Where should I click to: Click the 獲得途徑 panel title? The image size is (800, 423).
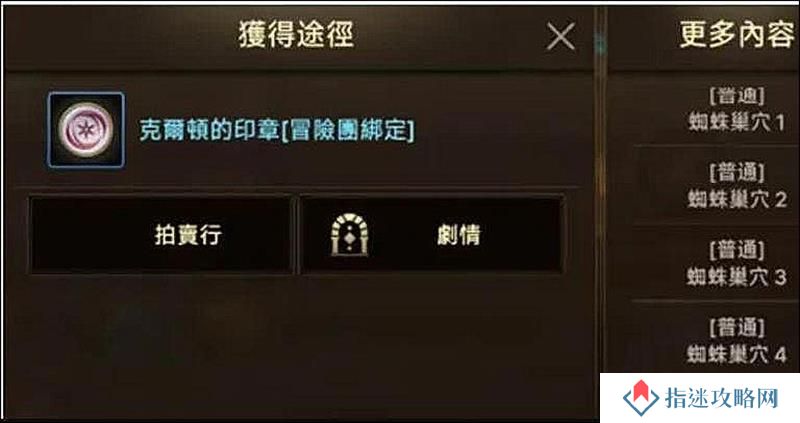(296, 35)
